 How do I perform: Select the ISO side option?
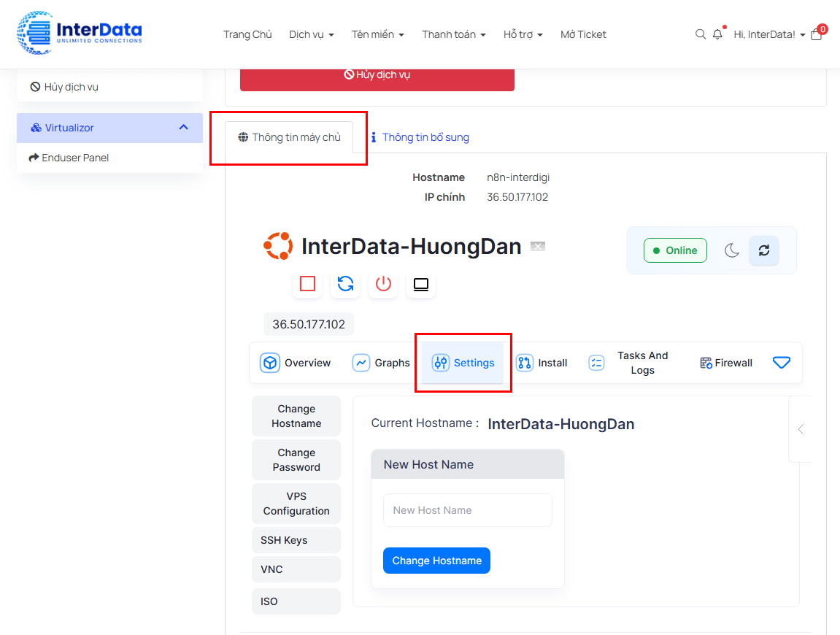click(296, 601)
